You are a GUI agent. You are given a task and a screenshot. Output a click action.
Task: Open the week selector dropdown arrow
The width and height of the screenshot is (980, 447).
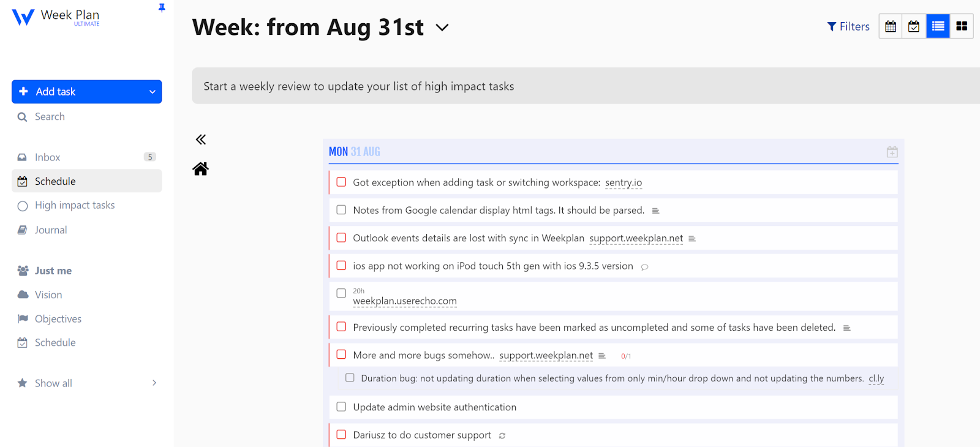[x=442, y=28]
